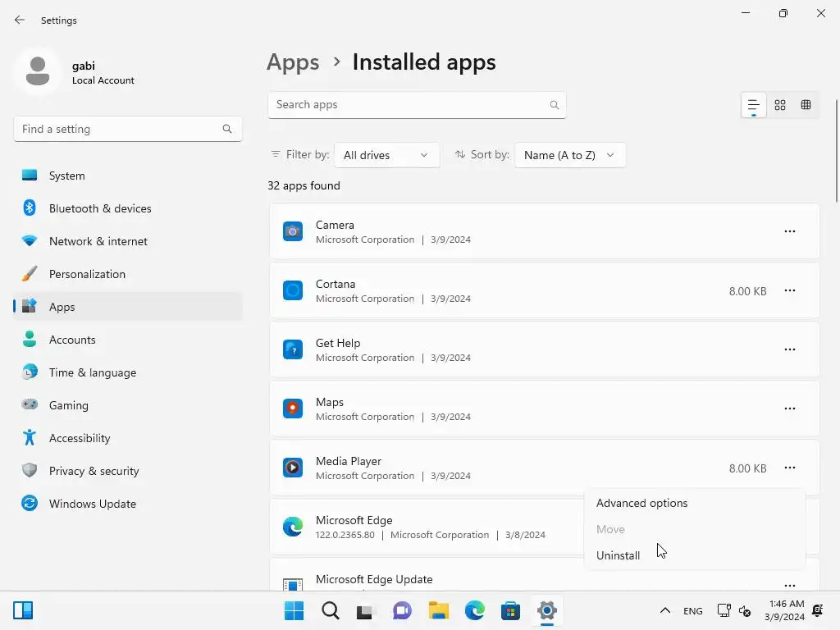Open Task View from the taskbar
The image size is (840, 630).
(x=365, y=610)
